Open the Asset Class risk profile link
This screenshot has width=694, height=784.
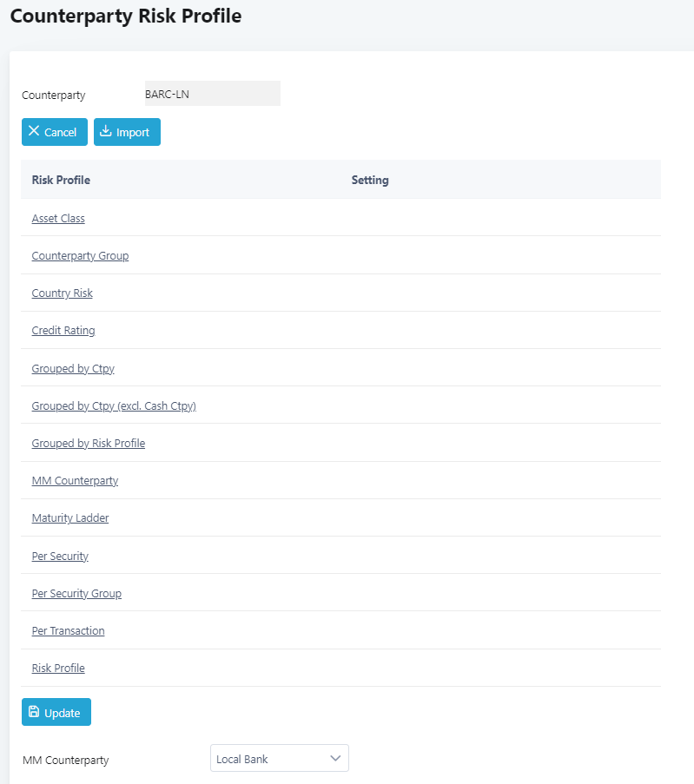coord(58,219)
